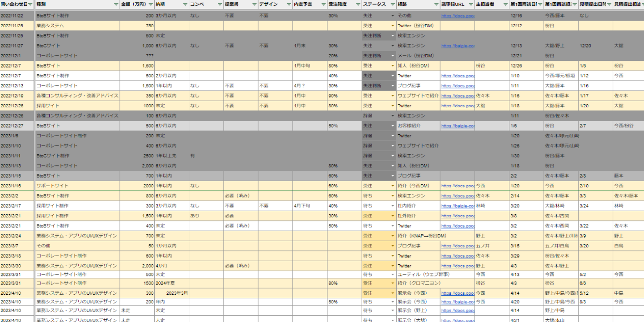644x322 pixels.
Task: Open the filter icon on 提案書 column header
Action: [x=254, y=4]
